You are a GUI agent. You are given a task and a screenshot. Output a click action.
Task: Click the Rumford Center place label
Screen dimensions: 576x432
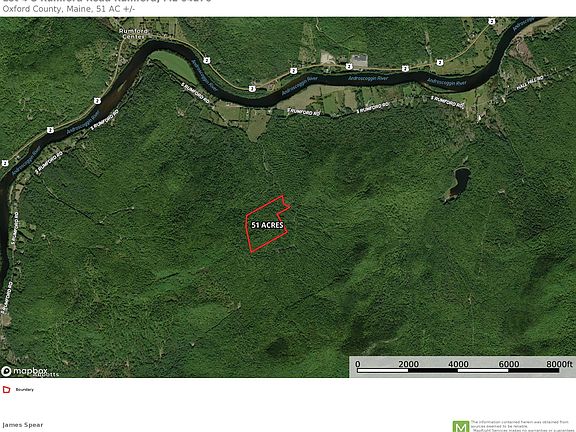133,34
